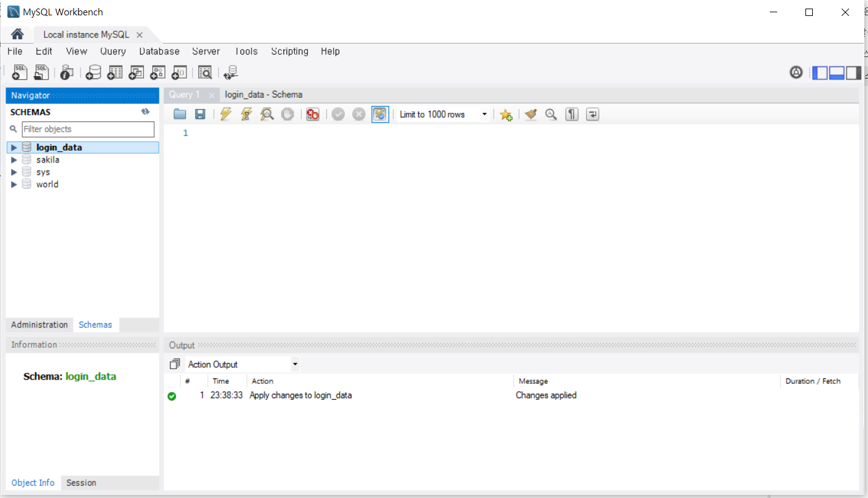Search table data icon in main toolbar
This screenshot has width=868, height=498.
[x=205, y=72]
